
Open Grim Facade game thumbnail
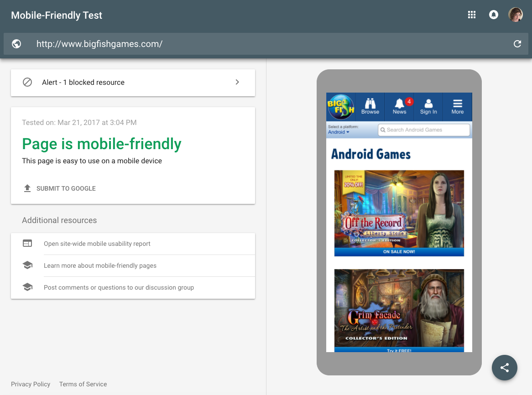pyautogui.click(x=399, y=310)
